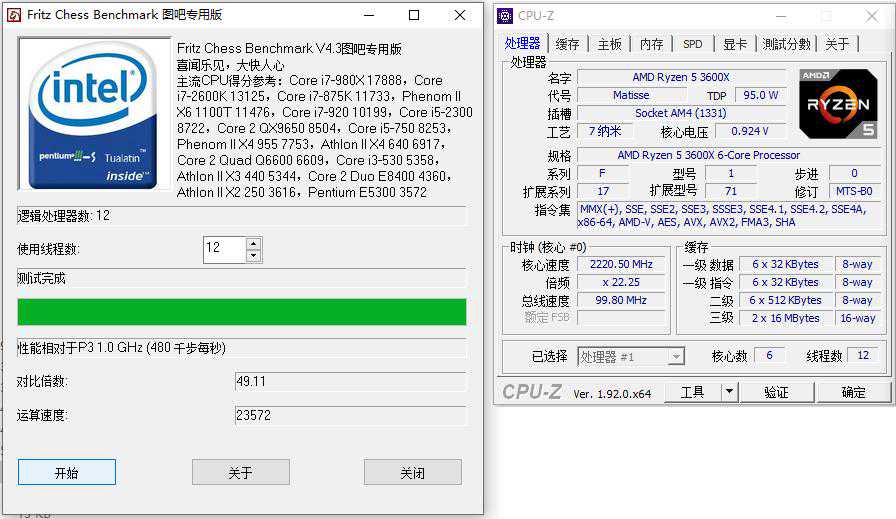Click the thread count input field
The image size is (896, 519).
click(x=224, y=249)
